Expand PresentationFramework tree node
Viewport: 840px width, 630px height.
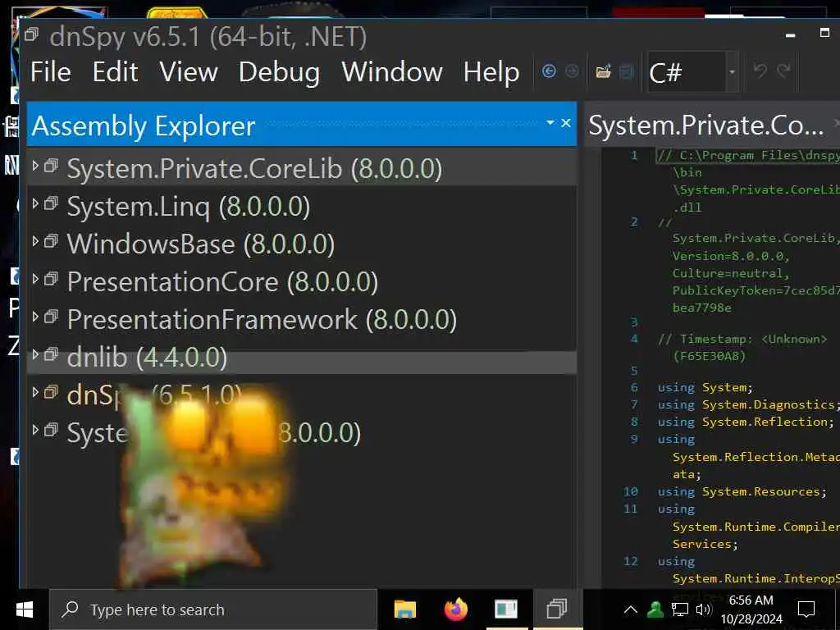pyautogui.click(x=35, y=317)
